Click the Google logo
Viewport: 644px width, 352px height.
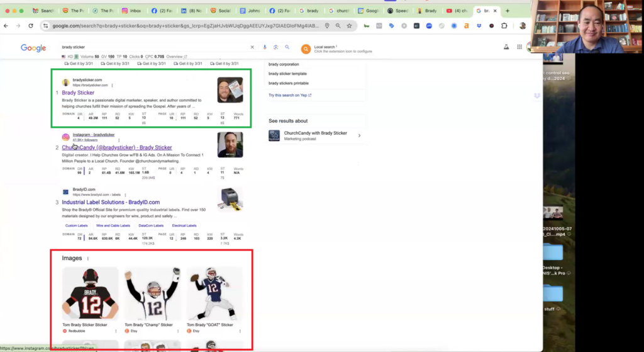click(33, 48)
